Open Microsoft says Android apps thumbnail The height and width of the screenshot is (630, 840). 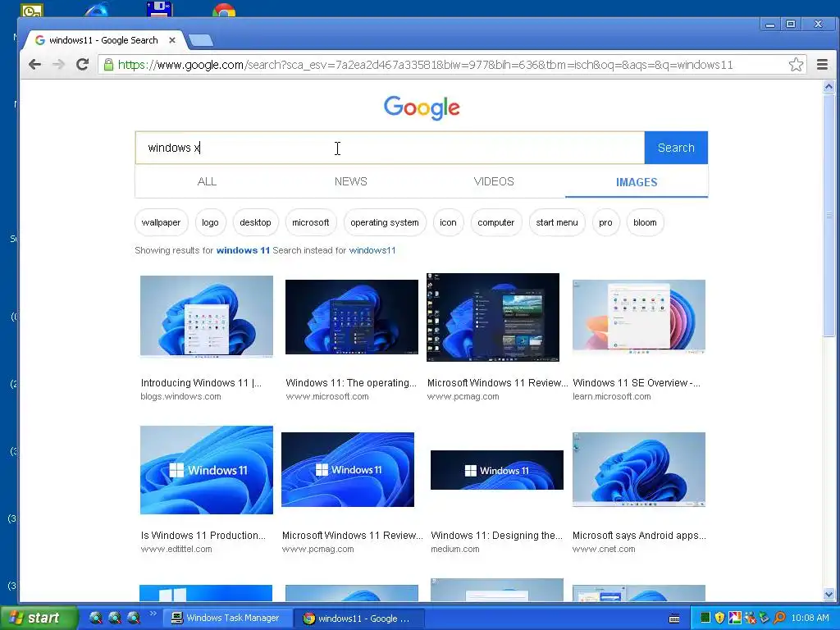[639, 469]
